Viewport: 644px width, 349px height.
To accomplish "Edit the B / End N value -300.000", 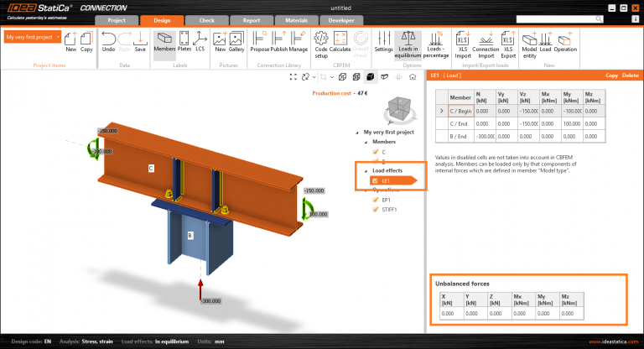I will [x=485, y=137].
